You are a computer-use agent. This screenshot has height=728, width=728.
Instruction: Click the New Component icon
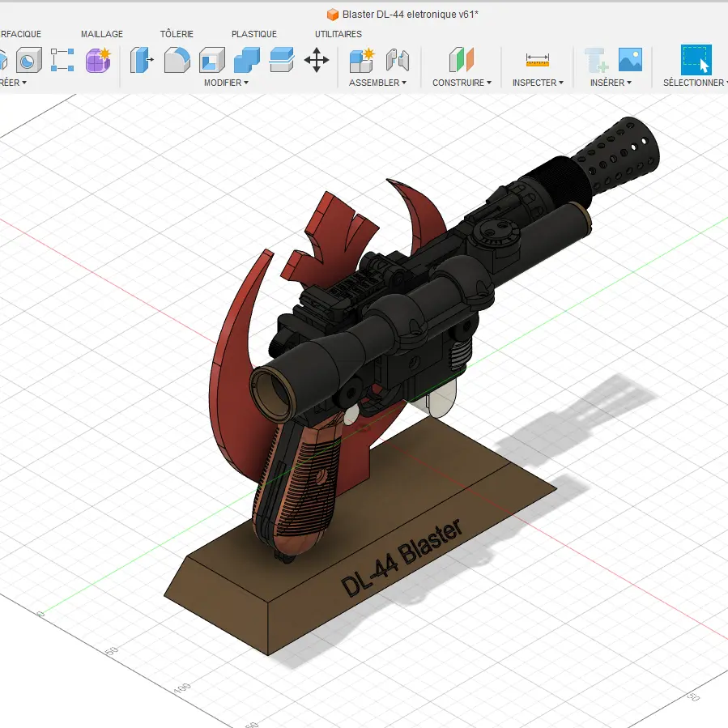pos(361,60)
